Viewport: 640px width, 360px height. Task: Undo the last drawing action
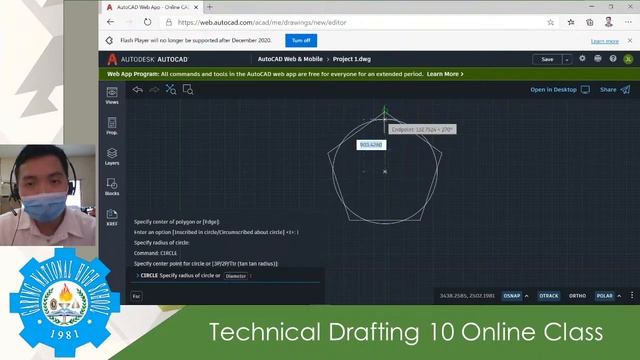coord(138,90)
